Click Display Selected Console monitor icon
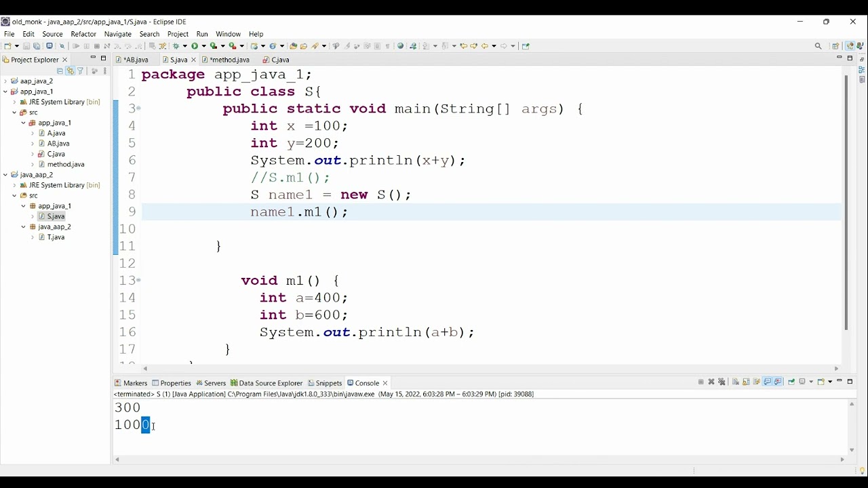 tap(802, 382)
